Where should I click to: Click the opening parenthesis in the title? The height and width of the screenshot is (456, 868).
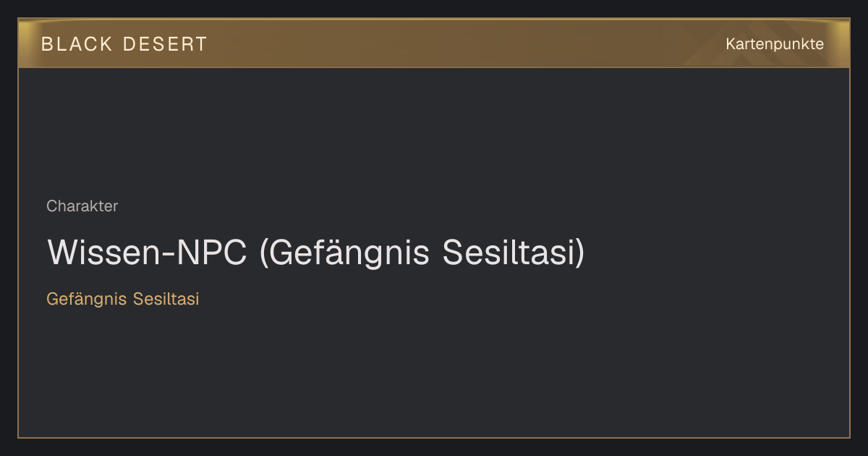coord(265,253)
